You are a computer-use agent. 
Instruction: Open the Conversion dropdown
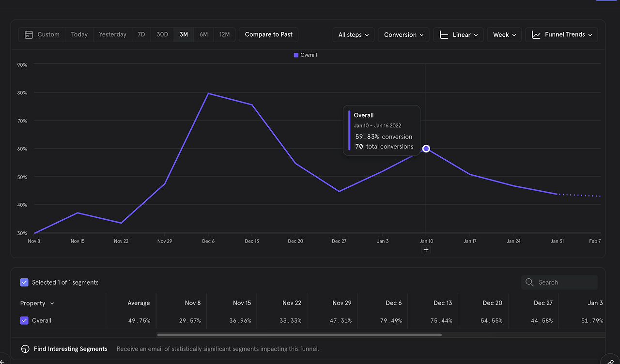pos(403,35)
